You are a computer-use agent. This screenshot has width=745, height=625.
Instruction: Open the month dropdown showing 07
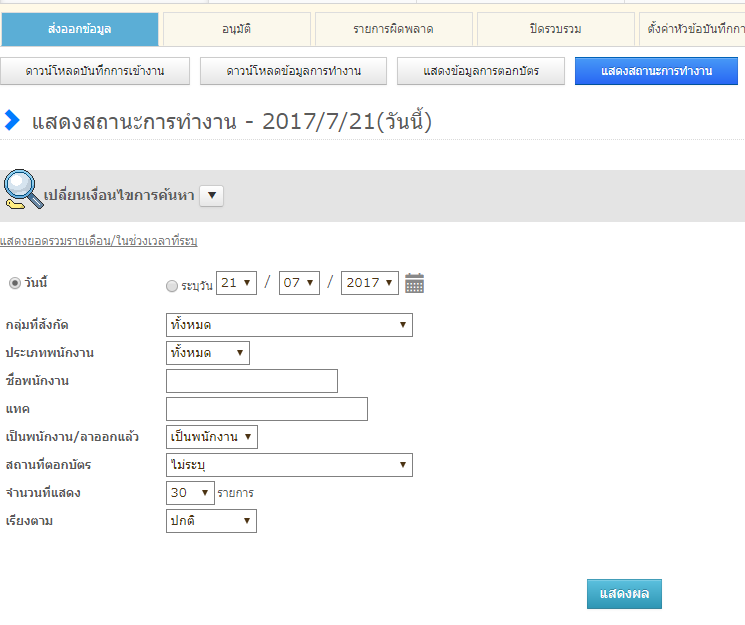click(299, 283)
